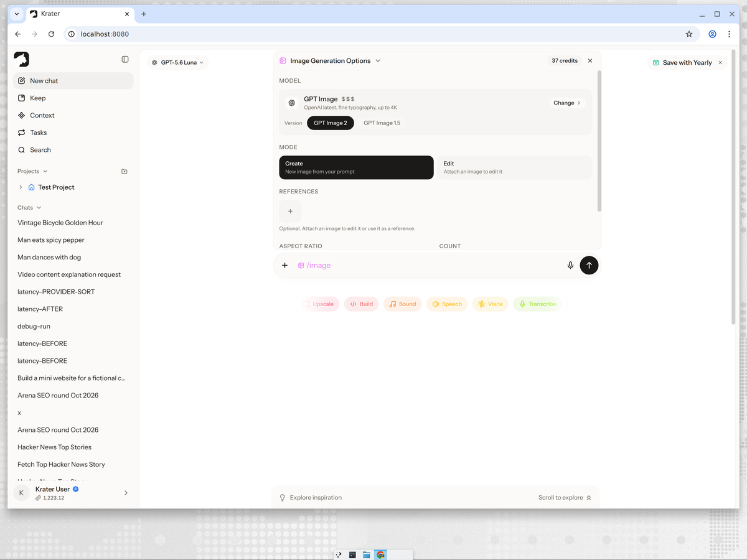Focus the /image prompt field
This screenshot has width=747, height=560.
tap(428, 265)
